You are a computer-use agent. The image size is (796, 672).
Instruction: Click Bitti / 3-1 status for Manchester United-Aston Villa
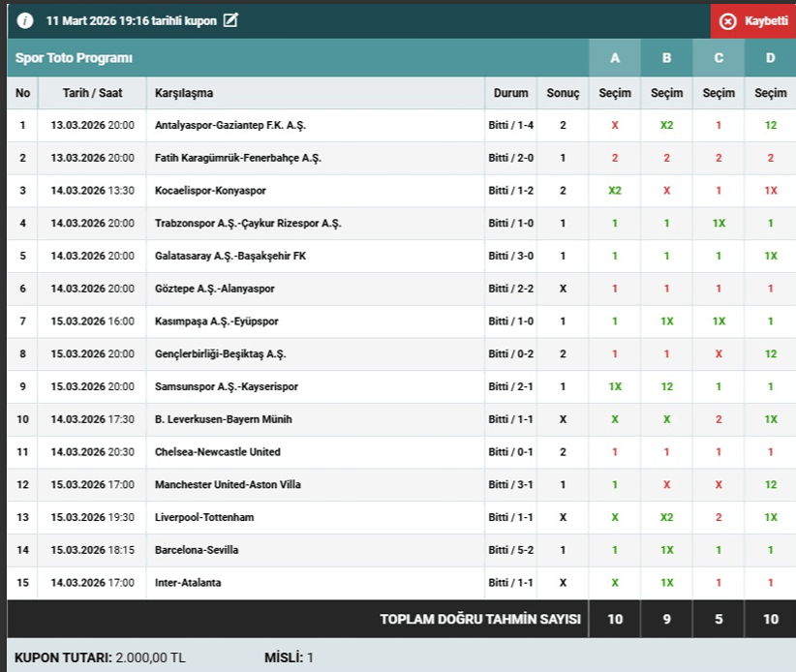click(x=510, y=485)
